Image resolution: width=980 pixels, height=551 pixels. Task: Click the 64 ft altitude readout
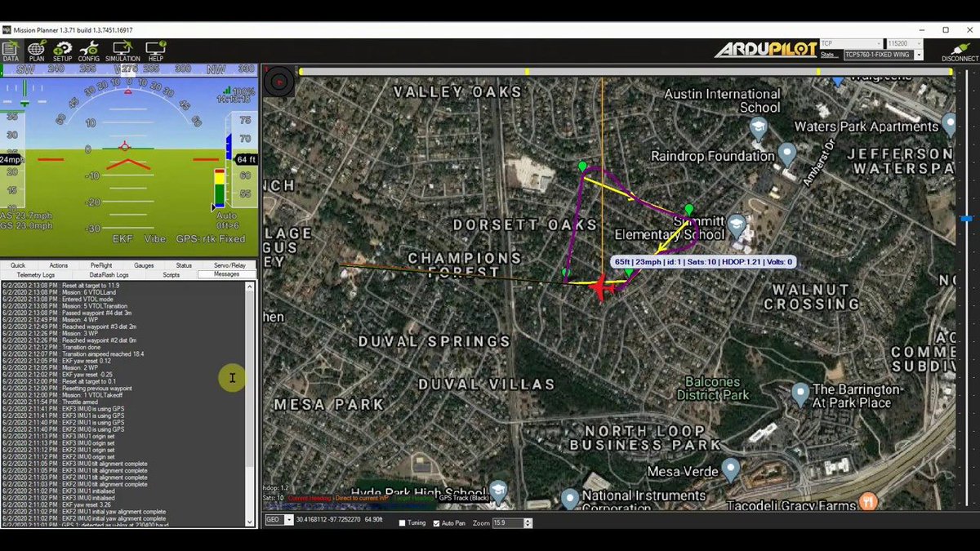click(x=247, y=160)
